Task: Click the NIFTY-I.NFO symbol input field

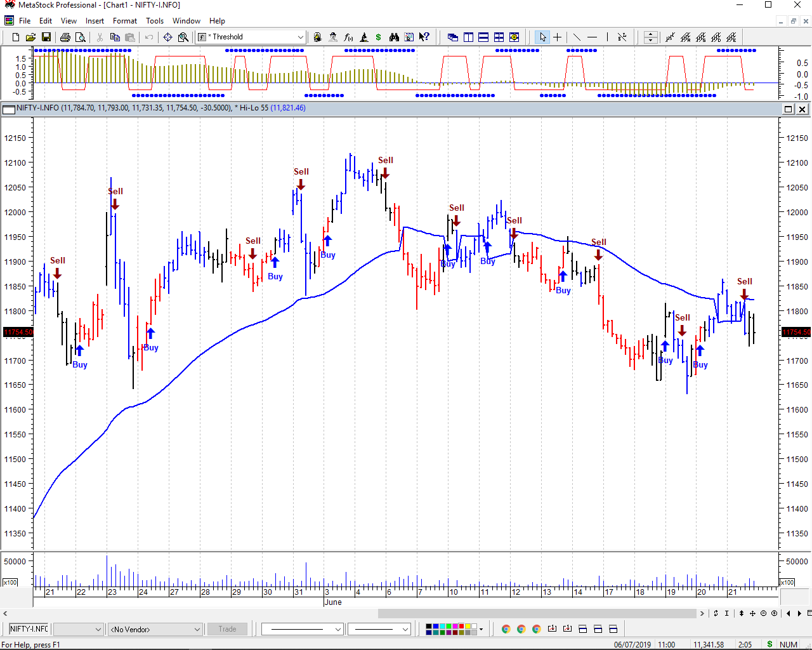Action: tap(29, 629)
